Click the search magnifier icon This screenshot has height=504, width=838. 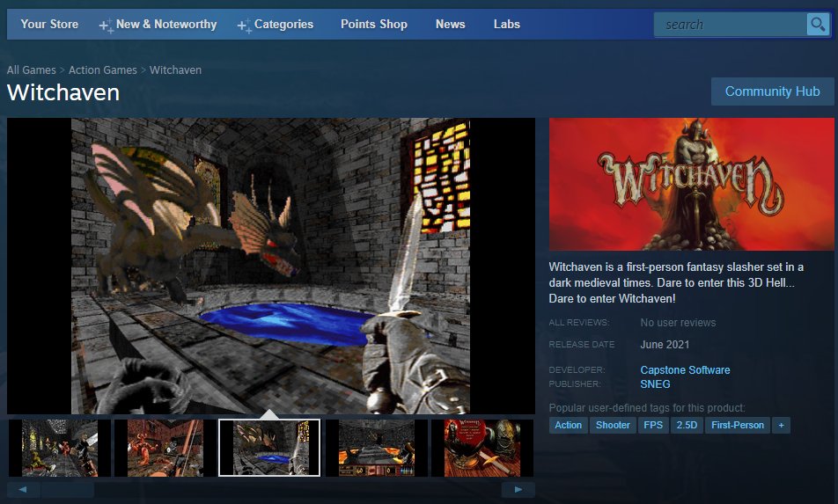tap(818, 25)
